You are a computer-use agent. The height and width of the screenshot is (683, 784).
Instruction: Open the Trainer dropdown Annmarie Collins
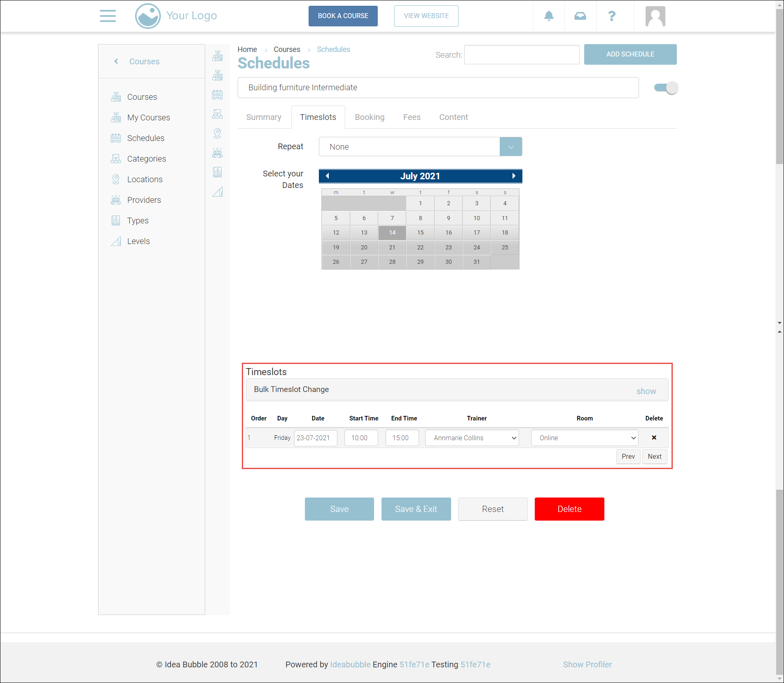pyautogui.click(x=472, y=438)
